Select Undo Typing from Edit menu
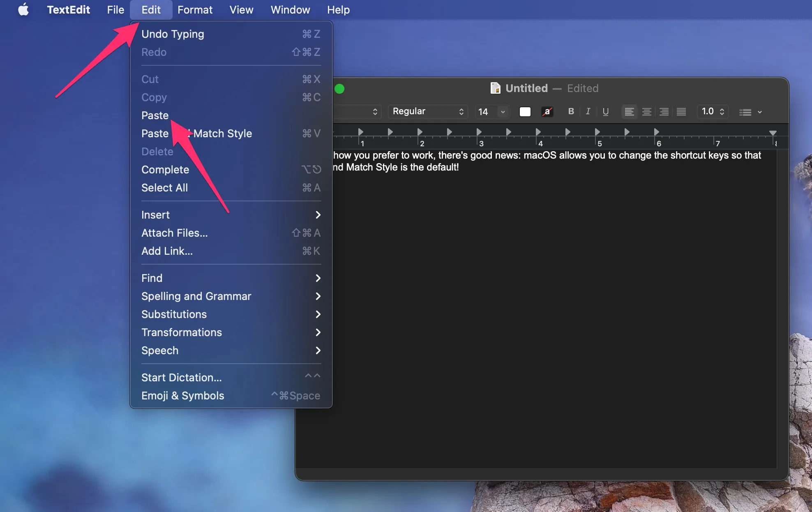 click(173, 34)
